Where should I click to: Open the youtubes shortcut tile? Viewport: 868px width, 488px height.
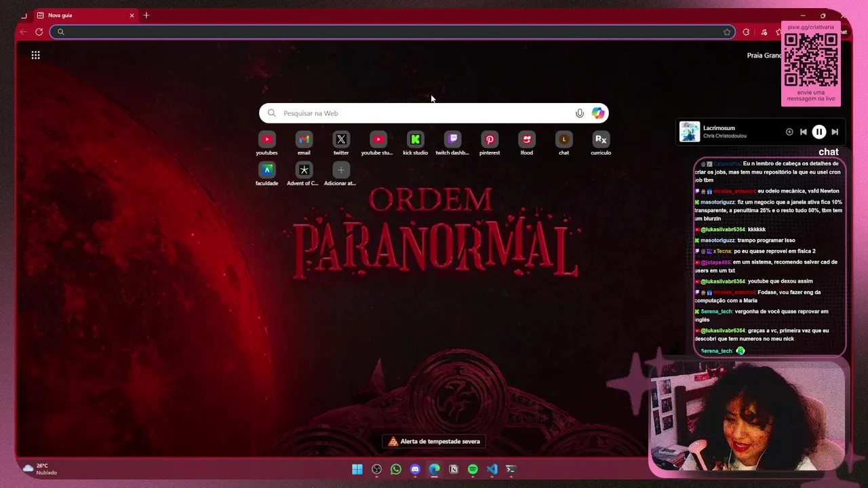coord(267,143)
